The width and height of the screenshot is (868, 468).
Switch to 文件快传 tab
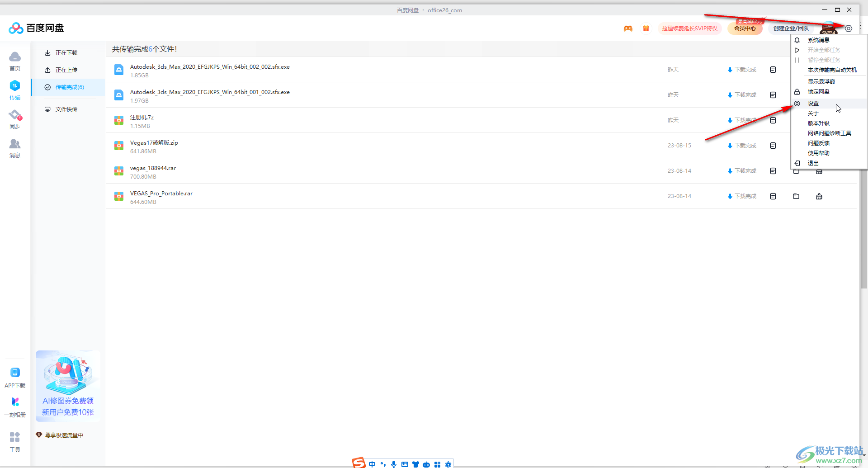(x=68, y=109)
